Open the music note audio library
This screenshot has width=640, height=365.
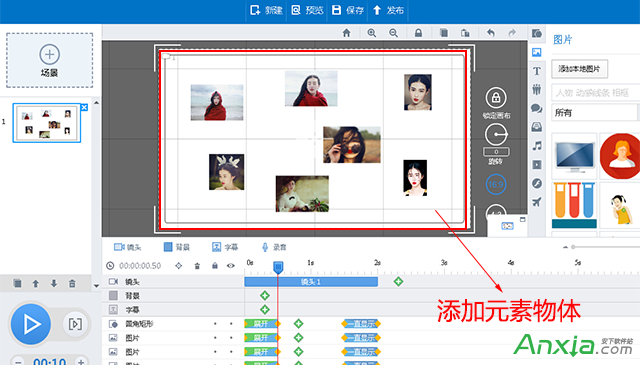pyautogui.click(x=537, y=146)
